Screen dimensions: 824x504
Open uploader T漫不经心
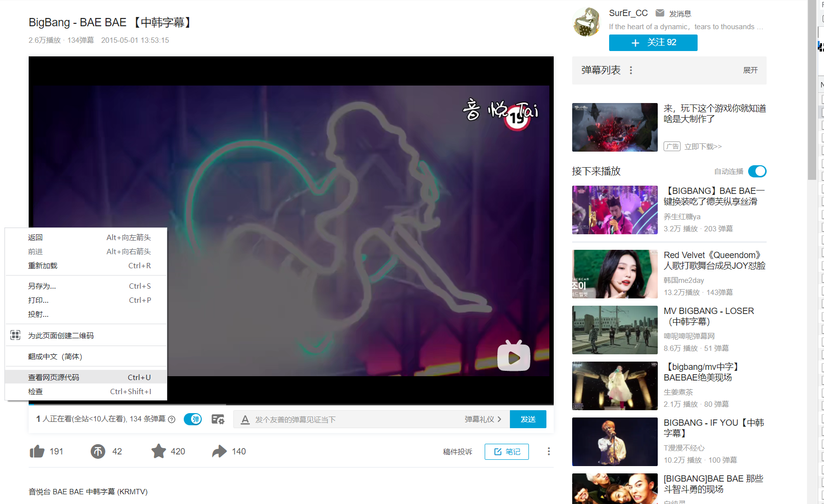684,448
